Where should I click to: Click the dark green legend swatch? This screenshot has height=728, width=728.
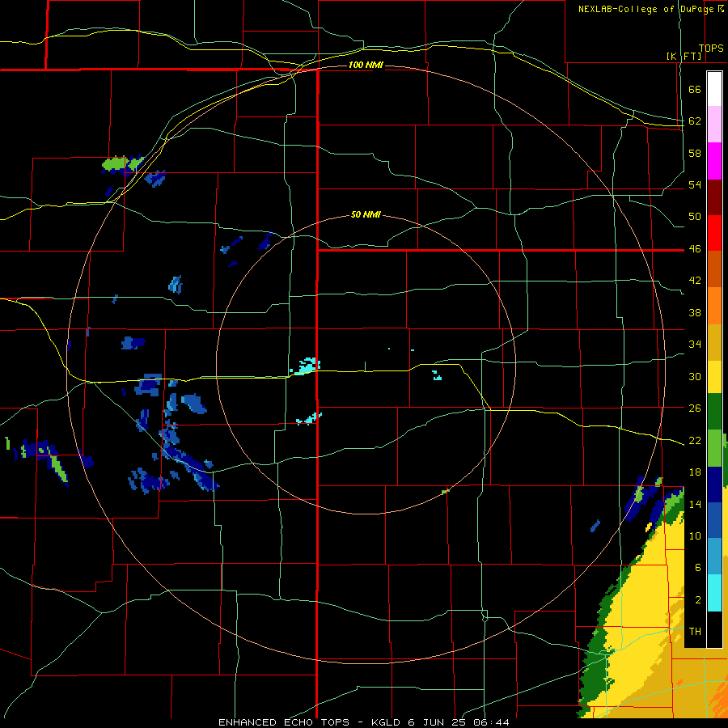point(714,412)
